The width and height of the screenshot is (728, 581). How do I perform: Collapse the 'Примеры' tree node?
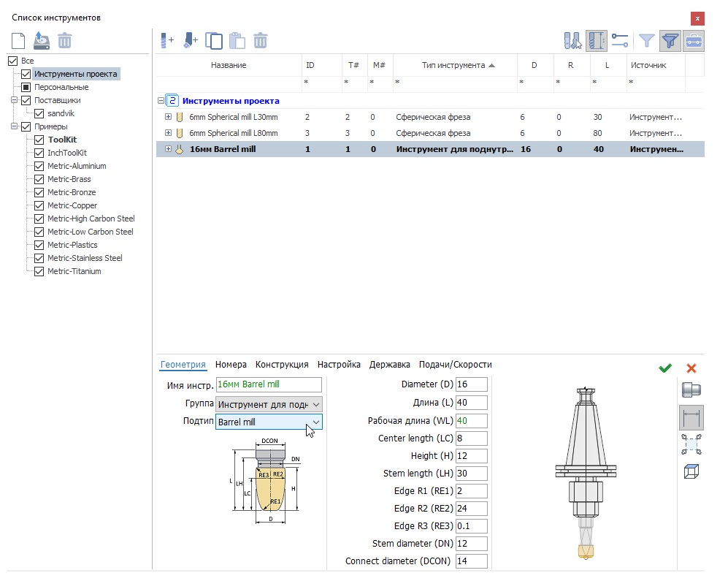(x=15, y=126)
